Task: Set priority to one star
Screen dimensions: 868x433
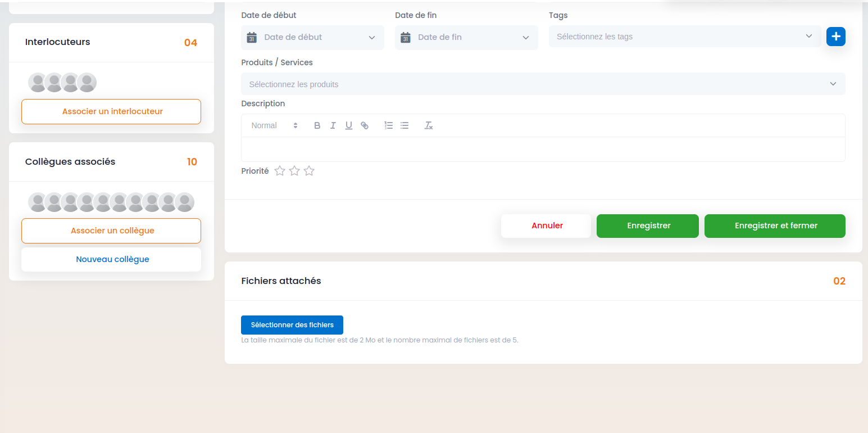Action: coord(280,171)
